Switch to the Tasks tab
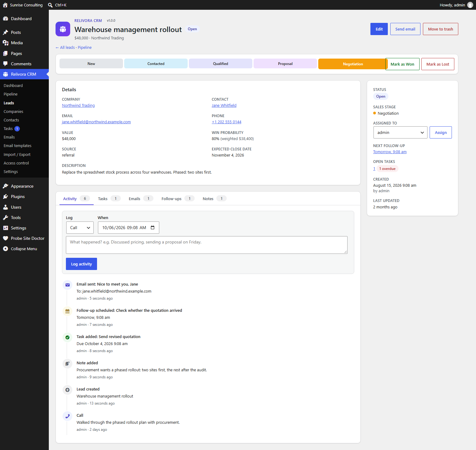 109,199
